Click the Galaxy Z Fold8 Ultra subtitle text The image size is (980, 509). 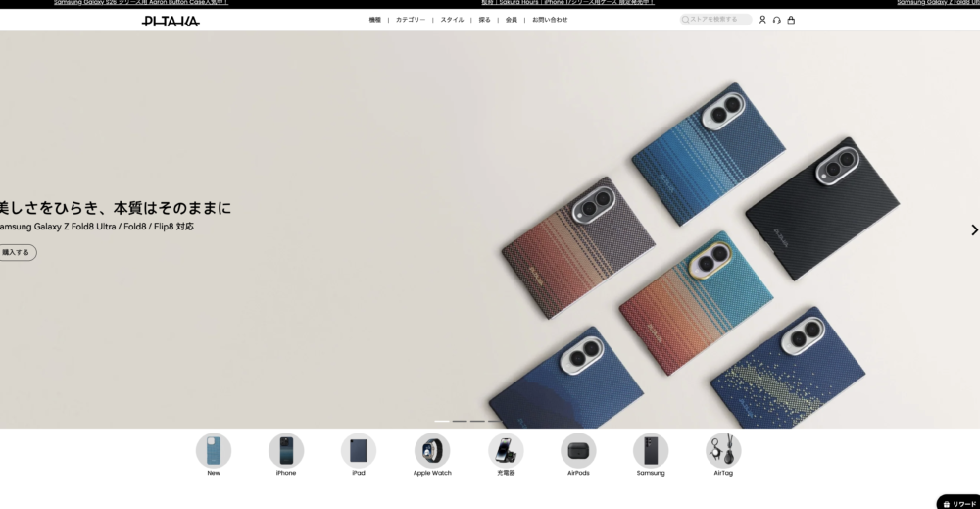click(x=96, y=227)
